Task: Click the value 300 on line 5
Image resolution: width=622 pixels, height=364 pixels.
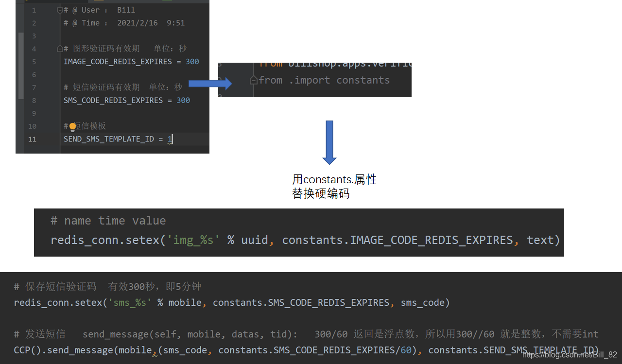Action: [x=192, y=62]
